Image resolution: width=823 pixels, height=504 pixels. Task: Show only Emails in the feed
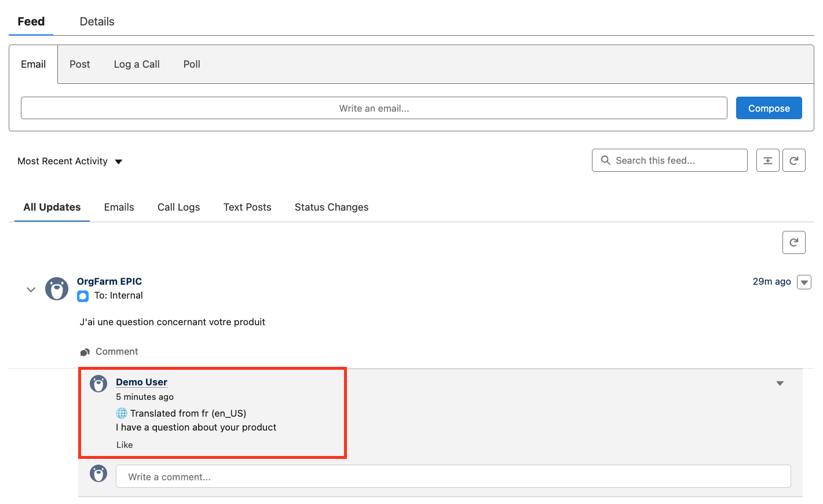tap(119, 207)
